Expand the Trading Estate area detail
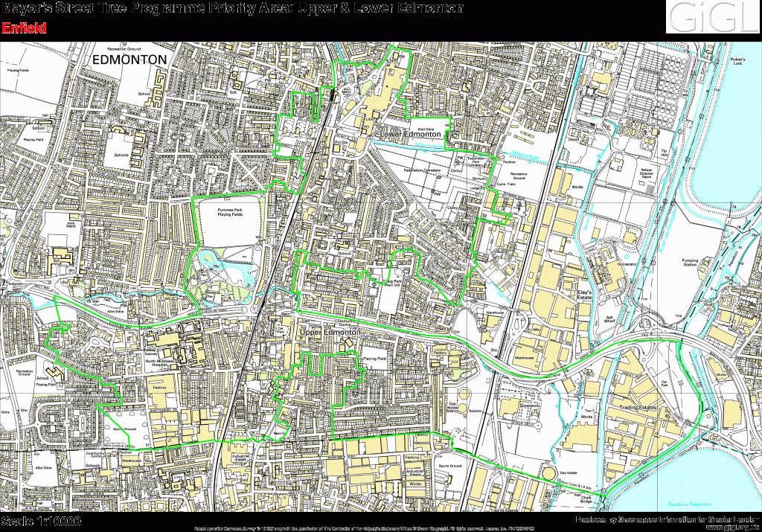The image size is (762, 532). click(x=636, y=408)
